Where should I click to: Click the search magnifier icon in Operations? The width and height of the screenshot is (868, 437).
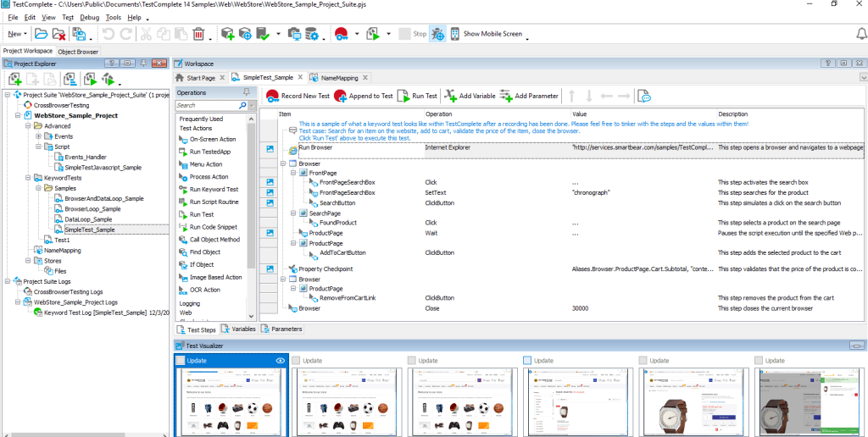242,105
